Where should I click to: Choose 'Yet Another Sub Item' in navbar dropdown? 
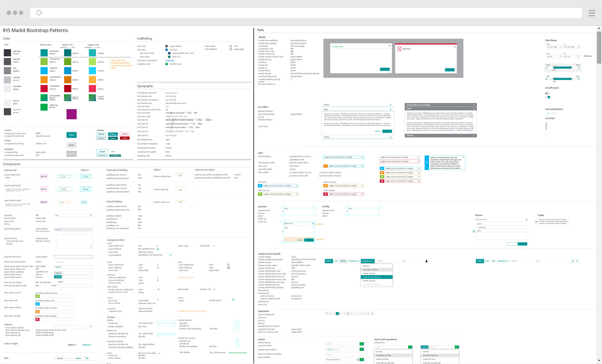coord(376,270)
